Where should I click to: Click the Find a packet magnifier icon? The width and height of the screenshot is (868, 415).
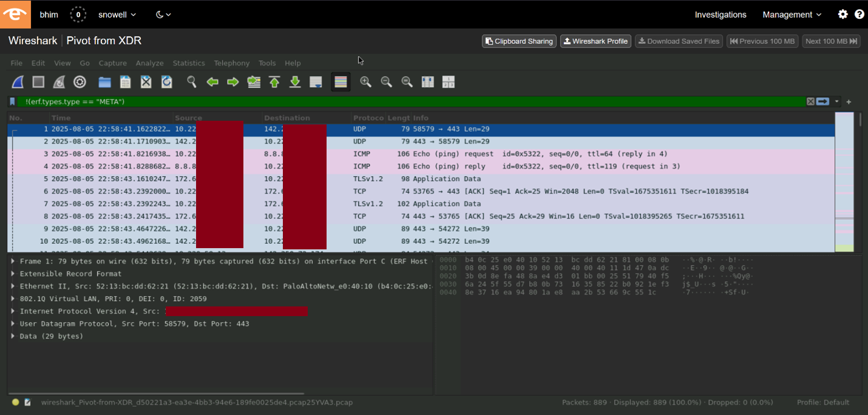point(191,82)
